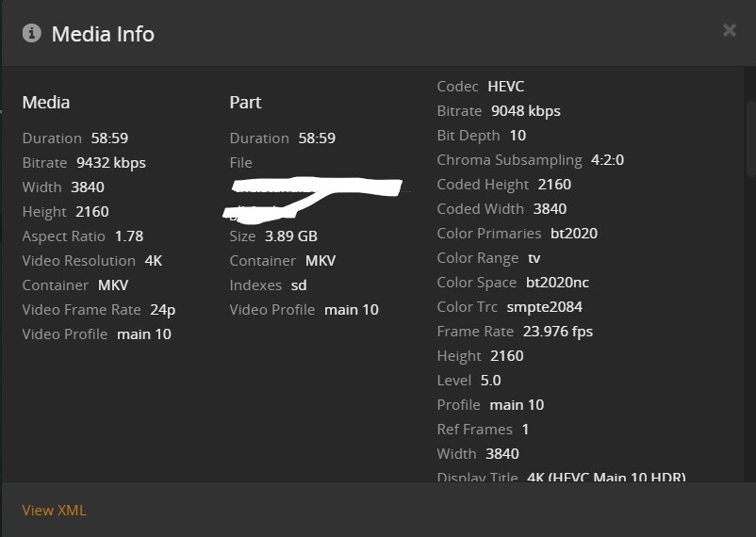The image size is (756, 537).
Task: Select the Part section heading
Action: pyautogui.click(x=245, y=102)
